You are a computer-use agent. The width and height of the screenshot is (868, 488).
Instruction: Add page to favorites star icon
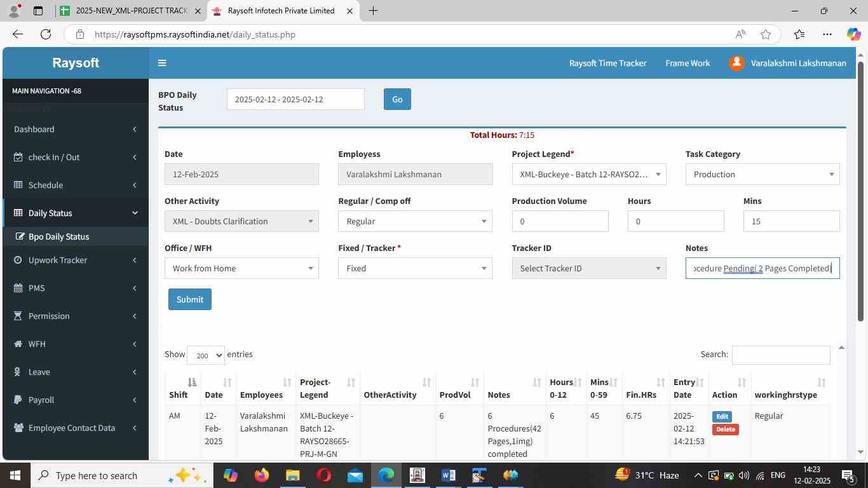[766, 34]
